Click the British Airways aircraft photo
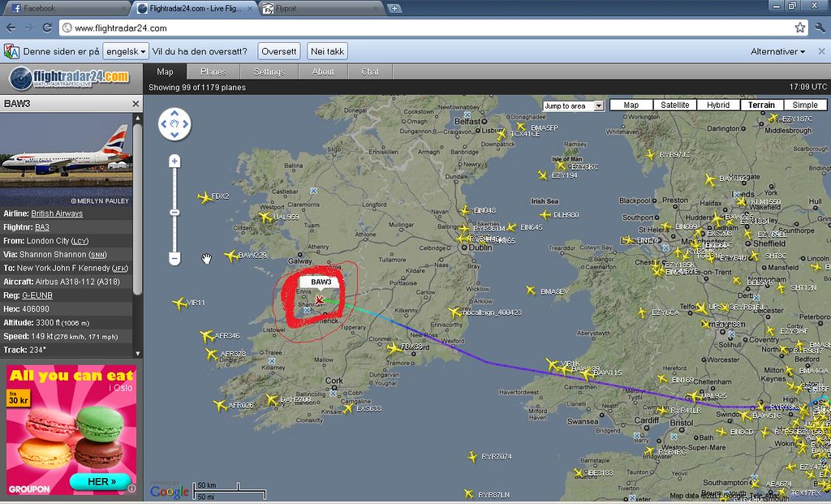The image size is (831, 504). [67, 159]
